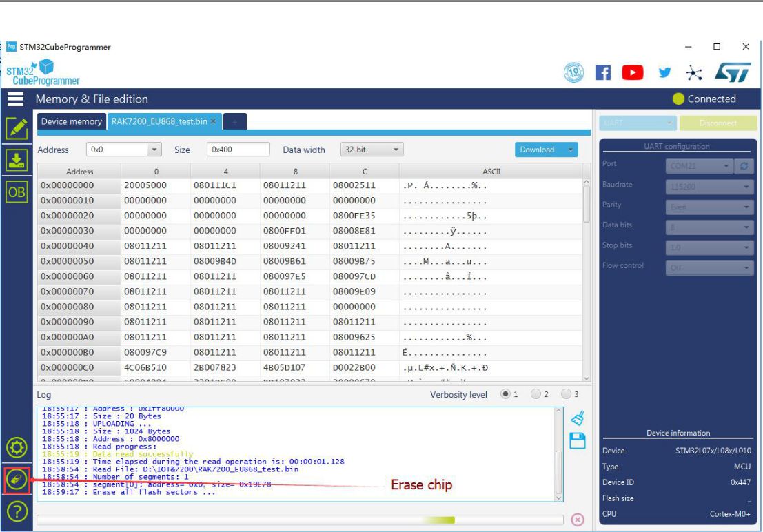The width and height of the screenshot is (763, 532).
Task: Open the connection type UART dropdown
Action: (x=638, y=123)
